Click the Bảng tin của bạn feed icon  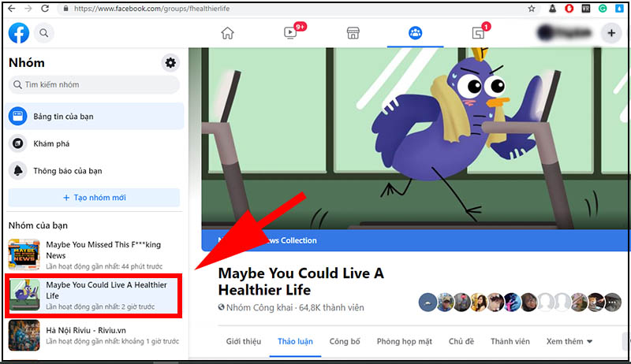(x=17, y=117)
